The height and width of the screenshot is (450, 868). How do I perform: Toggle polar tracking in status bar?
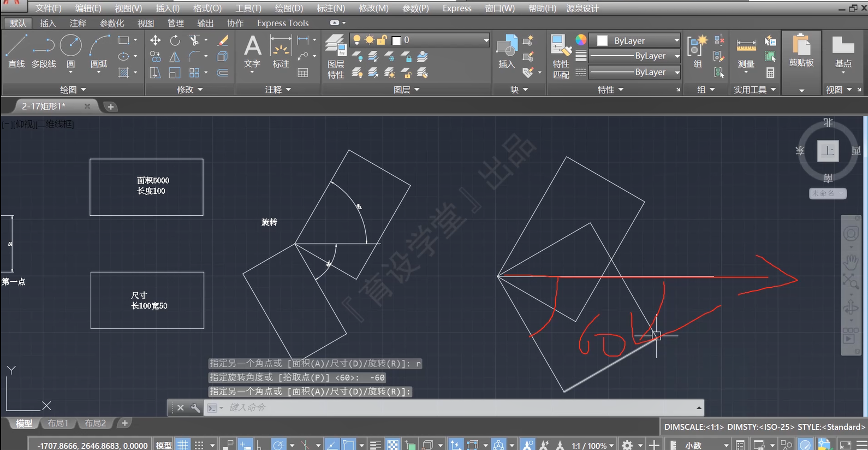(x=278, y=445)
